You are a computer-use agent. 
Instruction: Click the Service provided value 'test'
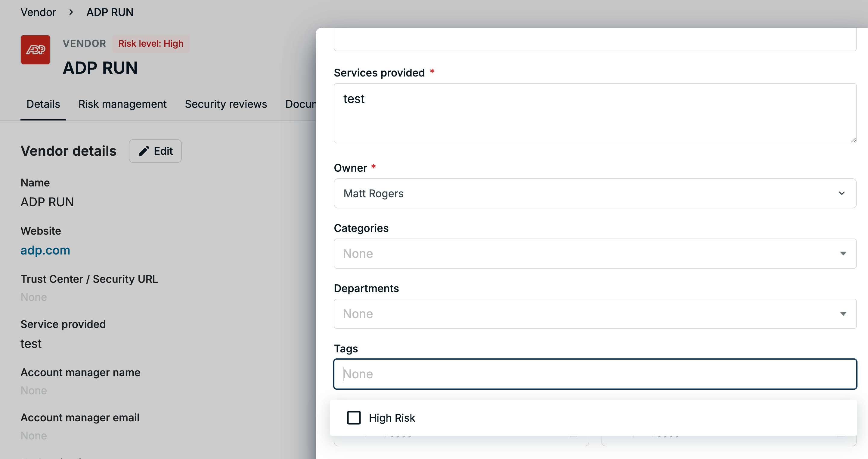pos(31,343)
